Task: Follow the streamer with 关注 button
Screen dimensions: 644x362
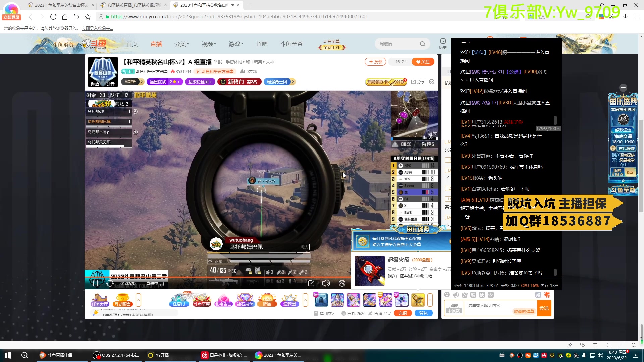Action: point(423,62)
